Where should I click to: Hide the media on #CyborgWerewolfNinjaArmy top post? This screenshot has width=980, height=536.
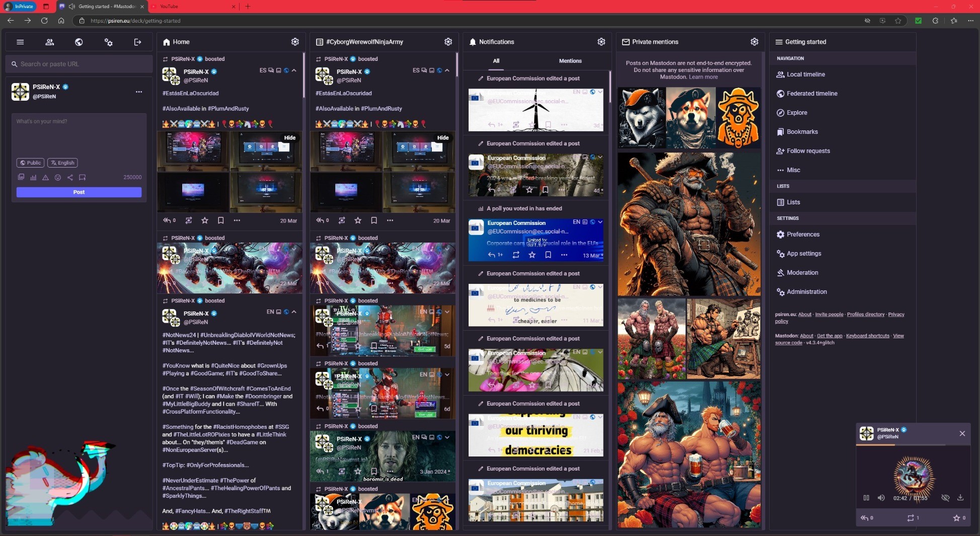pyautogui.click(x=443, y=138)
